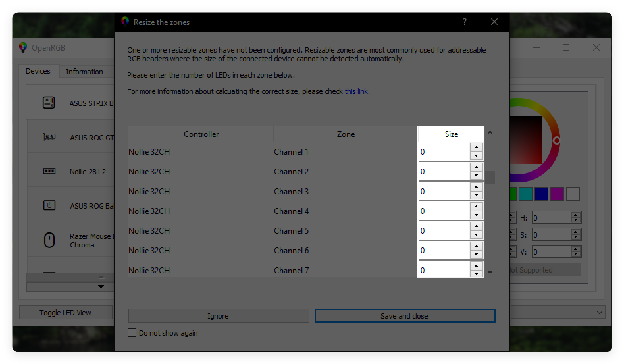The image size is (624, 364).
Task: Click the zone table scrollbar thumb
Action: tap(490, 178)
